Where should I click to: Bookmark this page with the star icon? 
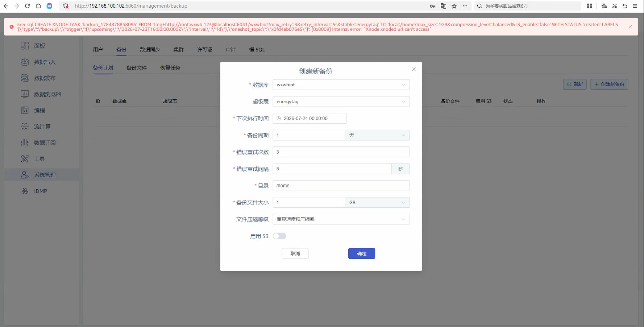click(454, 6)
